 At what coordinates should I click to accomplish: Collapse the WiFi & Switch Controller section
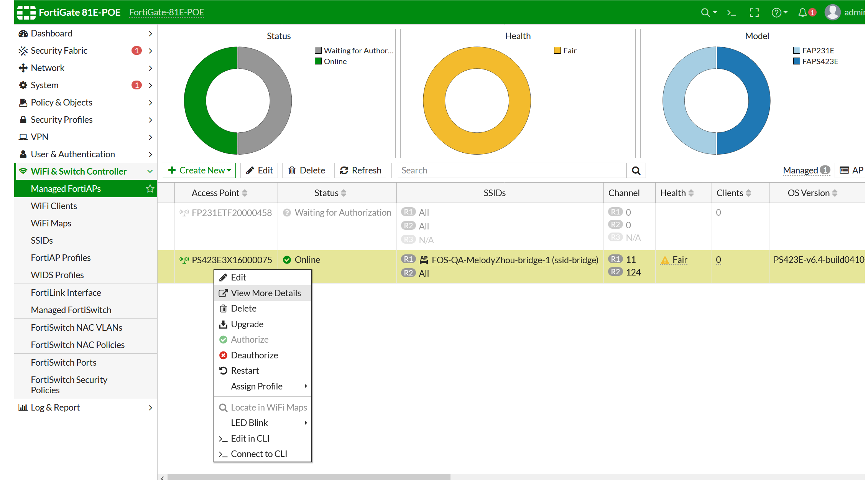(150, 171)
